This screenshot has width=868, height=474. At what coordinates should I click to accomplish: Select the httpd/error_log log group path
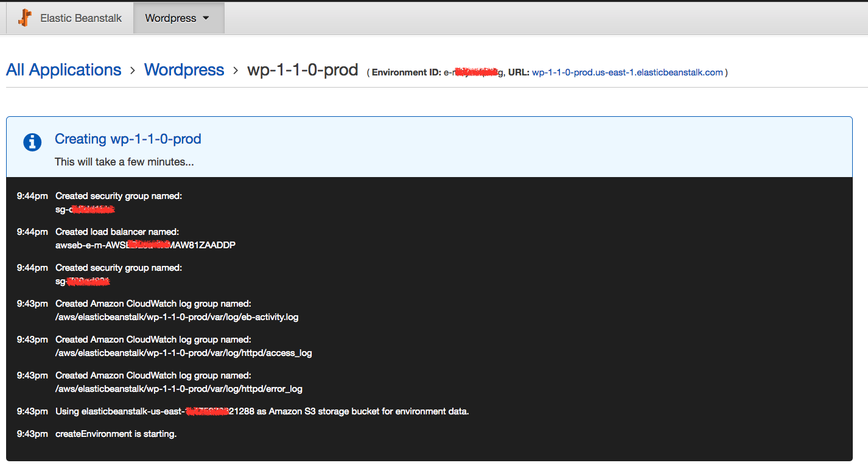click(x=179, y=389)
